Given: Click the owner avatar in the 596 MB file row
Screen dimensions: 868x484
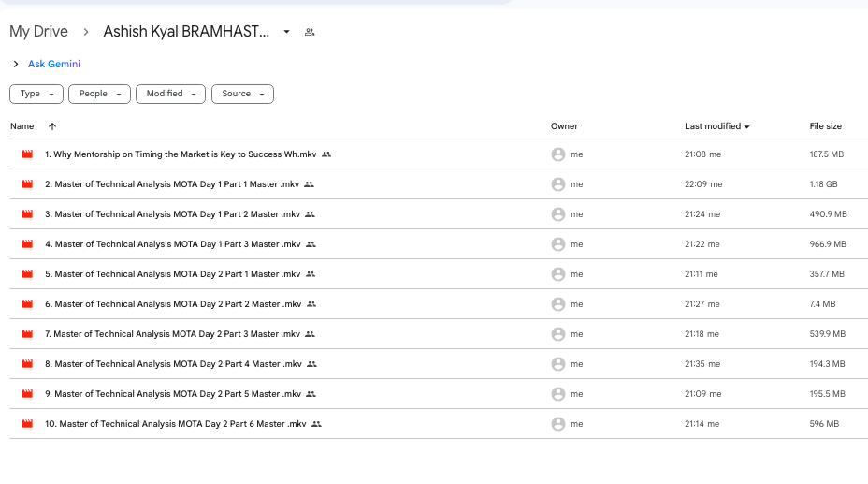Looking at the screenshot, I should click(558, 424).
